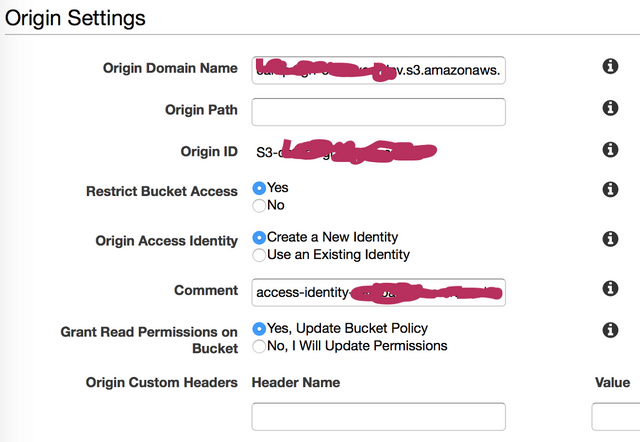Choose Create a New Identity option
The width and height of the screenshot is (640, 442).
click(259, 238)
